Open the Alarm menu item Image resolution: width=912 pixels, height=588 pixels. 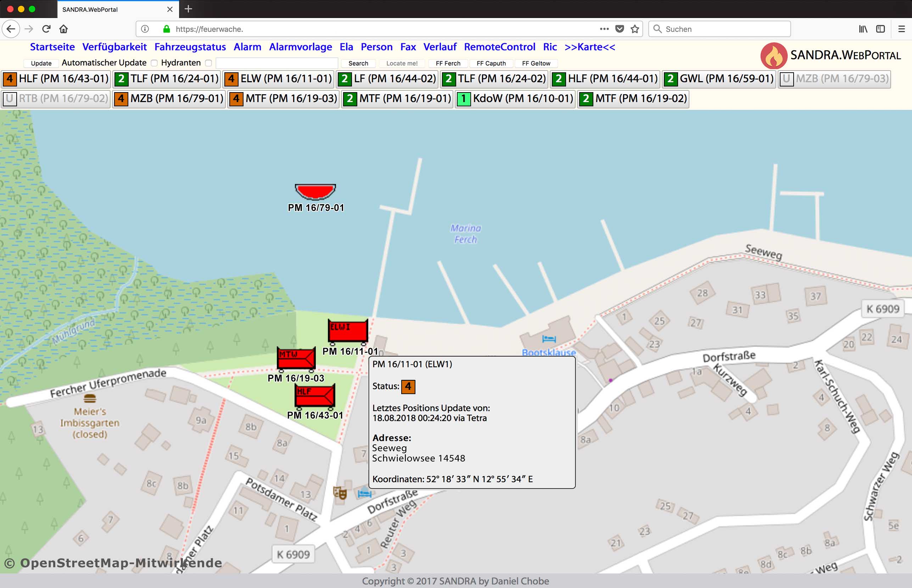247,47
